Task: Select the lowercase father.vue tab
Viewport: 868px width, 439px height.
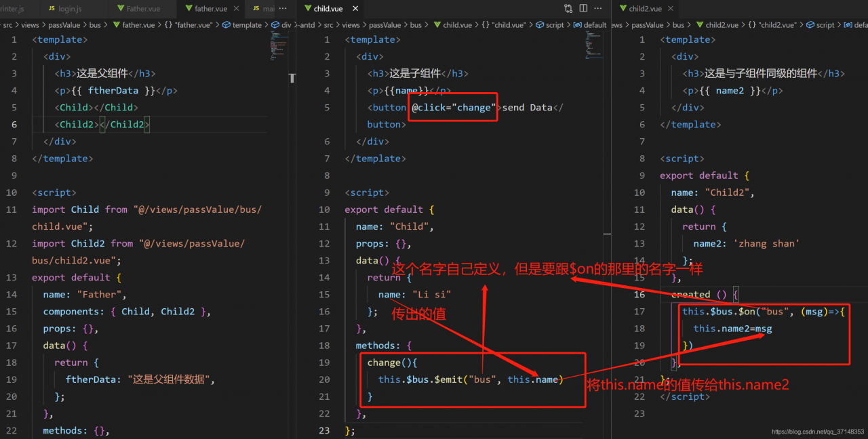Action: 210,9
